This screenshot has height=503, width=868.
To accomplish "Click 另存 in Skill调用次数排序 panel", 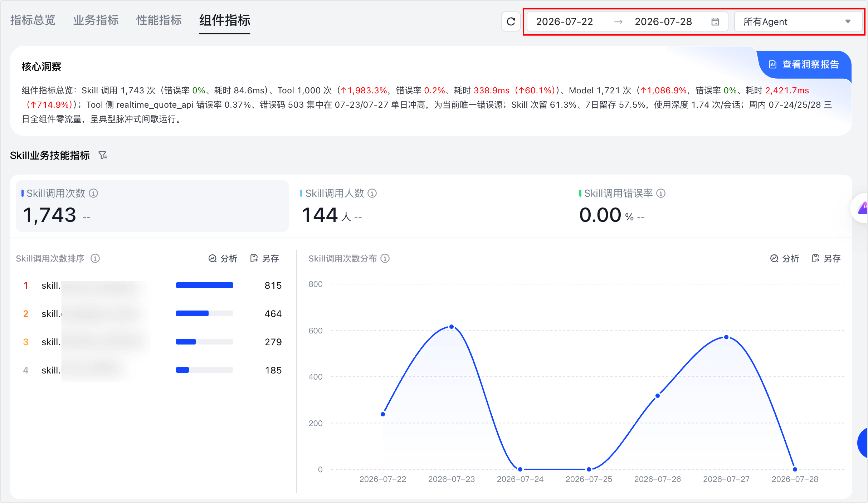I will point(264,258).
